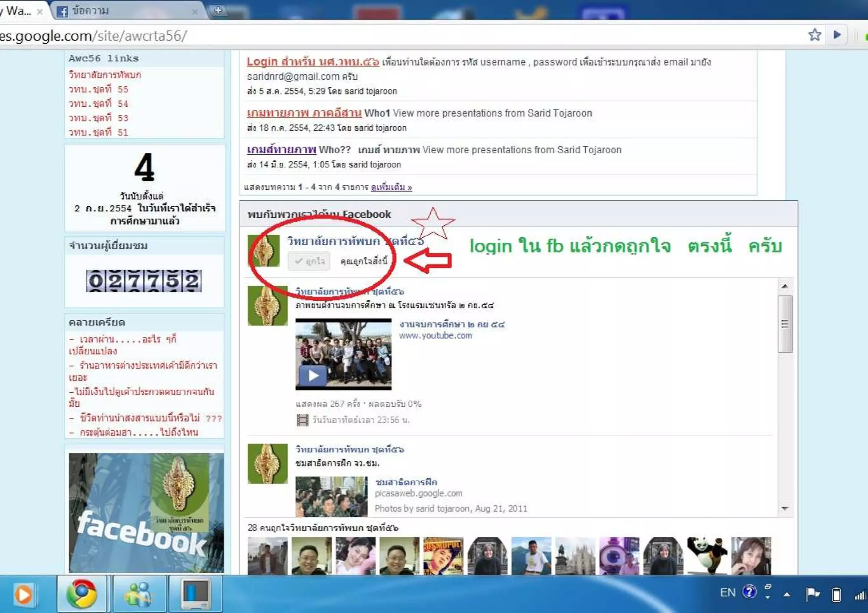Bookmark page with the star icon
The height and width of the screenshot is (613, 868).
click(814, 35)
